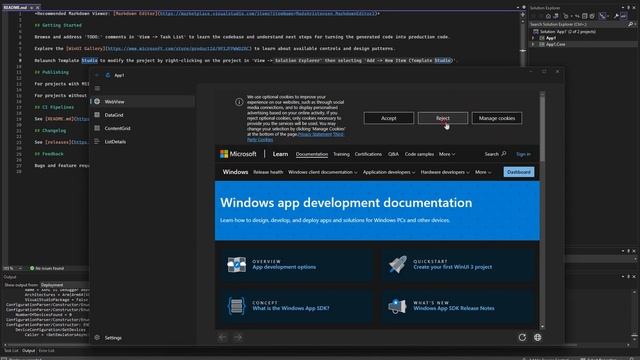This screenshot has height=360, width=640.
Task: Expand the Application developers dropdown
Action: (x=389, y=172)
